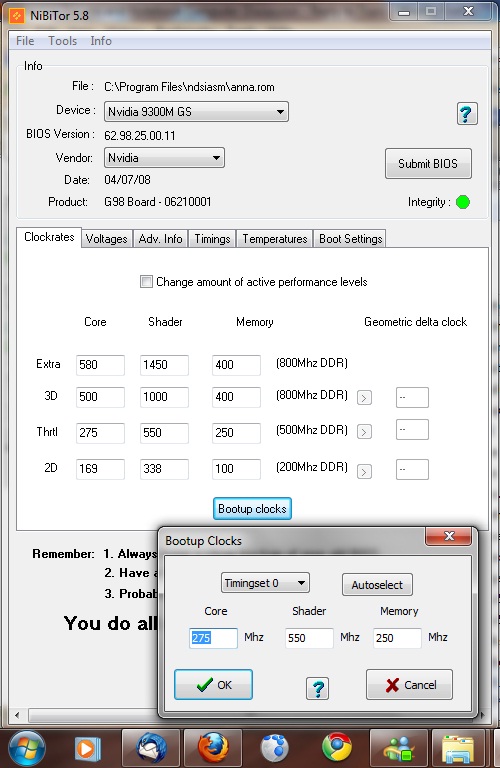Click 2D row (200Mhz DDR) label

(x=312, y=467)
